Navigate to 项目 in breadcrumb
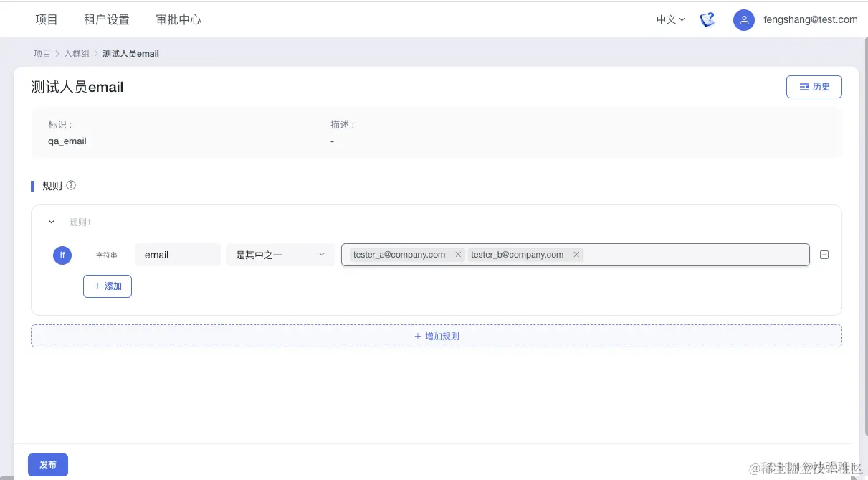This screenshot has width=868, height=480. point(42,54)
